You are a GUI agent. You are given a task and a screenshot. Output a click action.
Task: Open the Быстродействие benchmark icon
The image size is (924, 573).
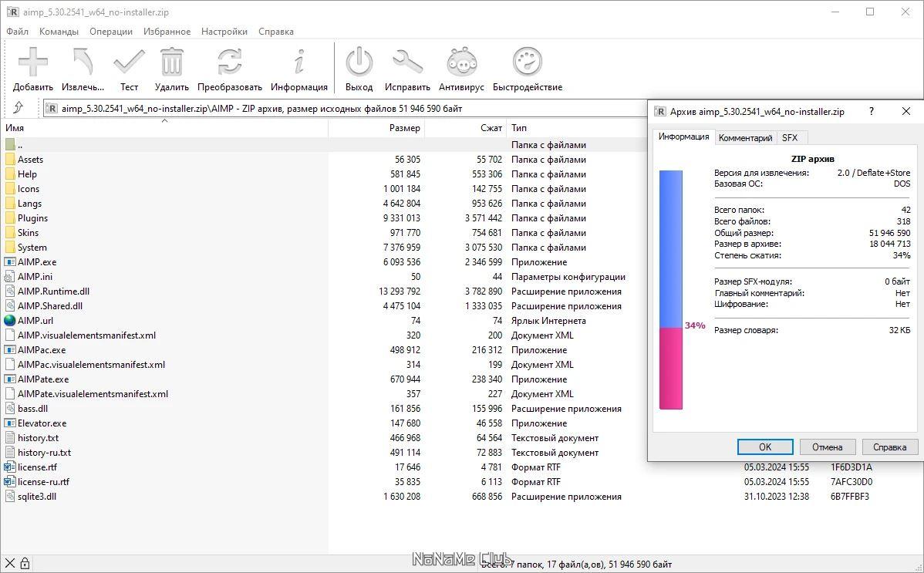point(527,62)
